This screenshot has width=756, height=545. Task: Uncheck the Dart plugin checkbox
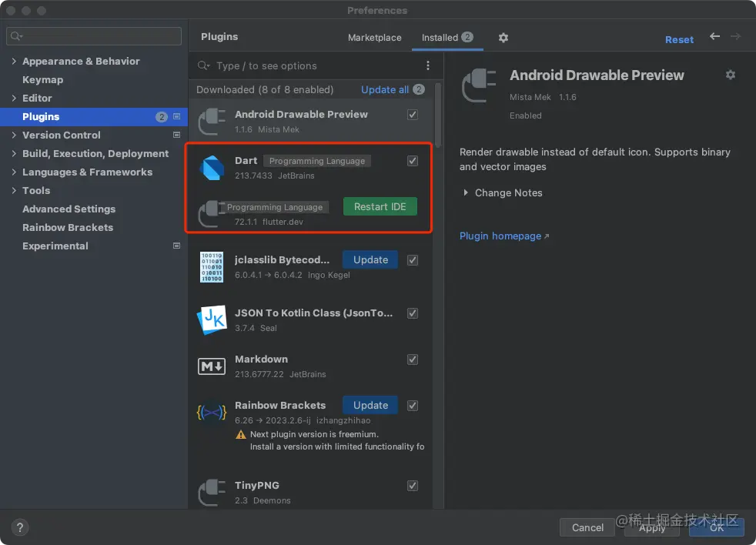tap(412, 161)
